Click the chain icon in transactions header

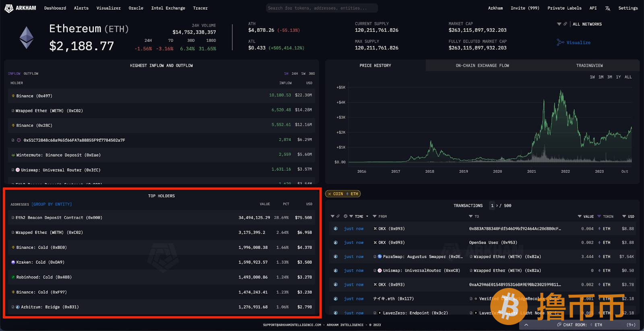tap(338, 216)
